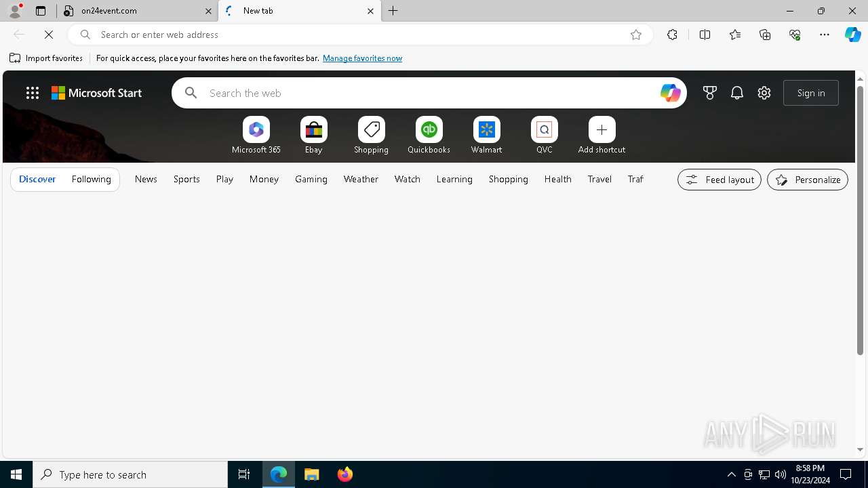Viewport: 868px width, 488px height.
Task: Open the tab actions menu icon
Action: click(x=41, y=11)
